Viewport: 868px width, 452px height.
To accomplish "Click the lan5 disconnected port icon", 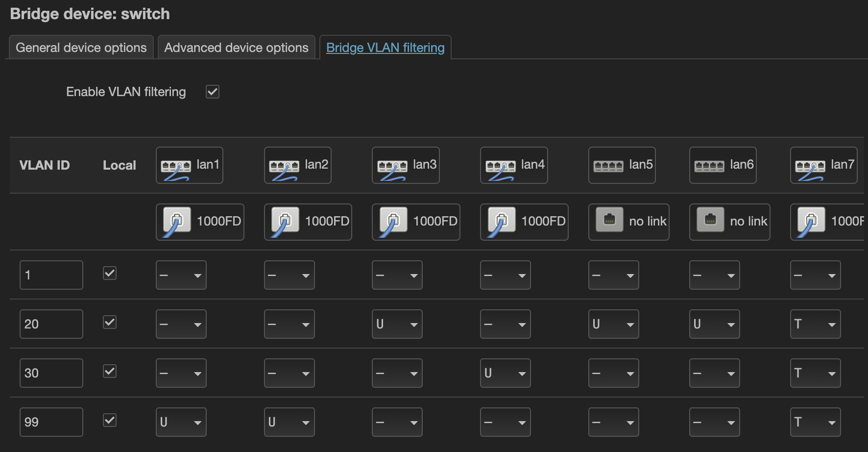I will coord(608,166).
